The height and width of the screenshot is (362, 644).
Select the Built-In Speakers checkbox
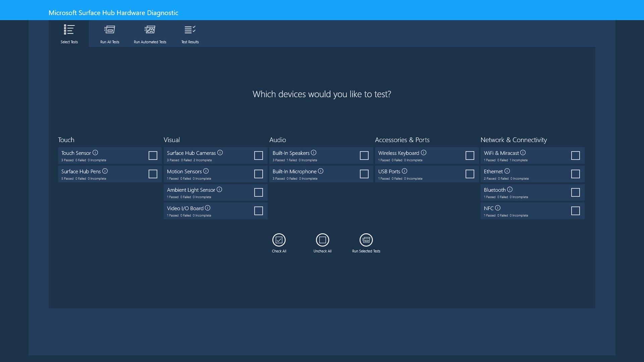(x=364, y=156)
